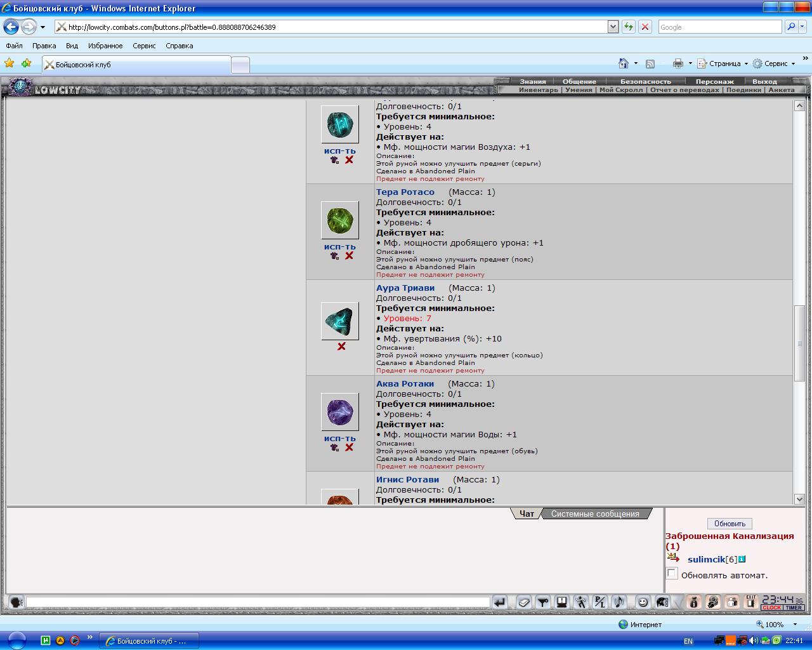Viewport: 812px width, 650px height.
Task: Expand the Home button dropdown arrow
Action: coord(636,63)
